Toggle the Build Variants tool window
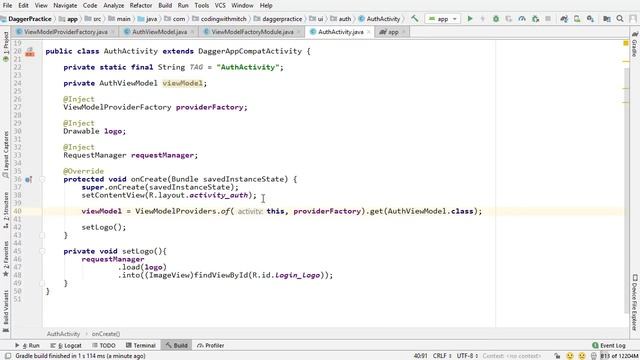This screenshot has width=640, height=360. coord(6,310)
